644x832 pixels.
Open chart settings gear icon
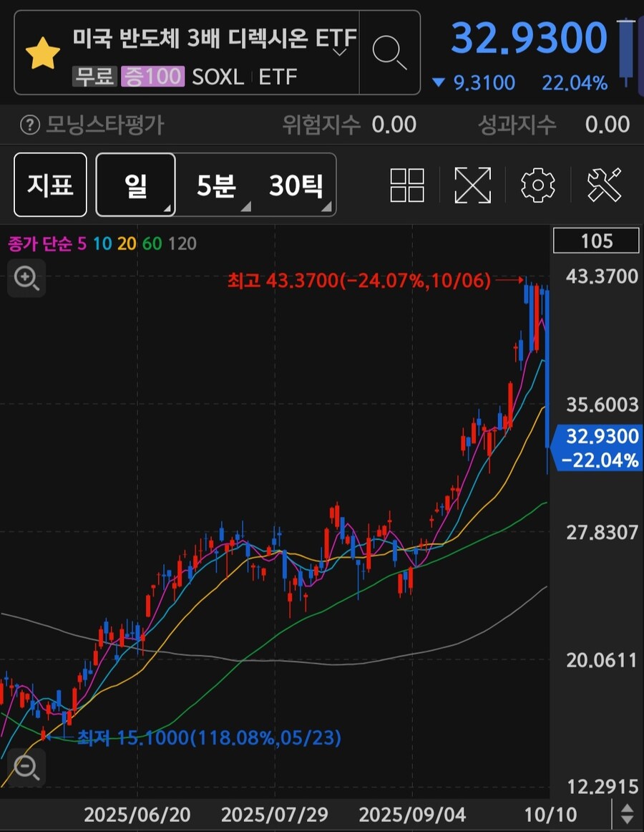point(538,185)
